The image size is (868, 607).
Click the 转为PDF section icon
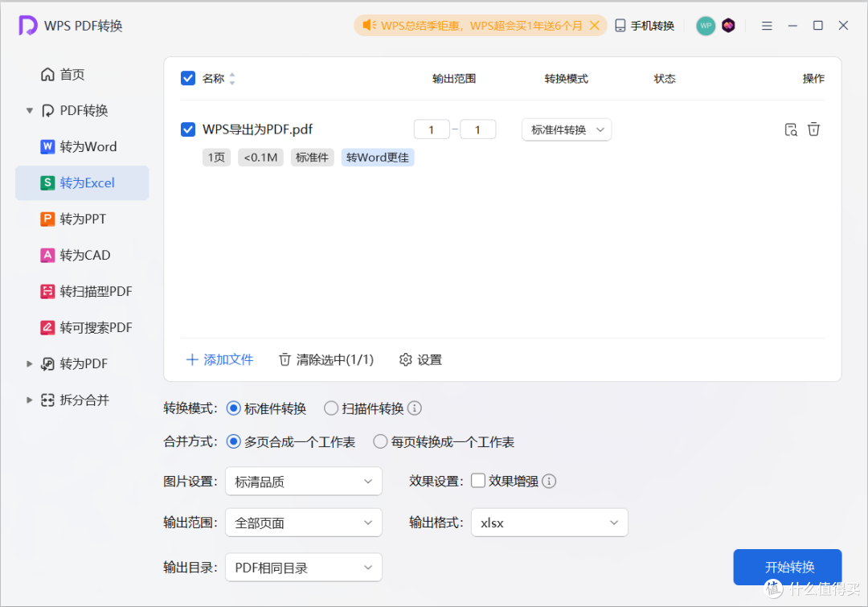pyautogui.click(x=47, y=364)
